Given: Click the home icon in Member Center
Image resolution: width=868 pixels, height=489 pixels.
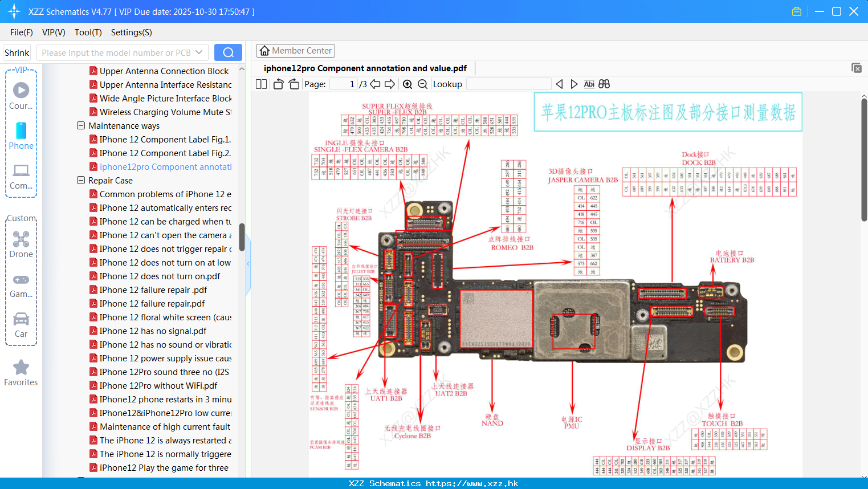Looking at the screenshot, I should pos(264,51).
